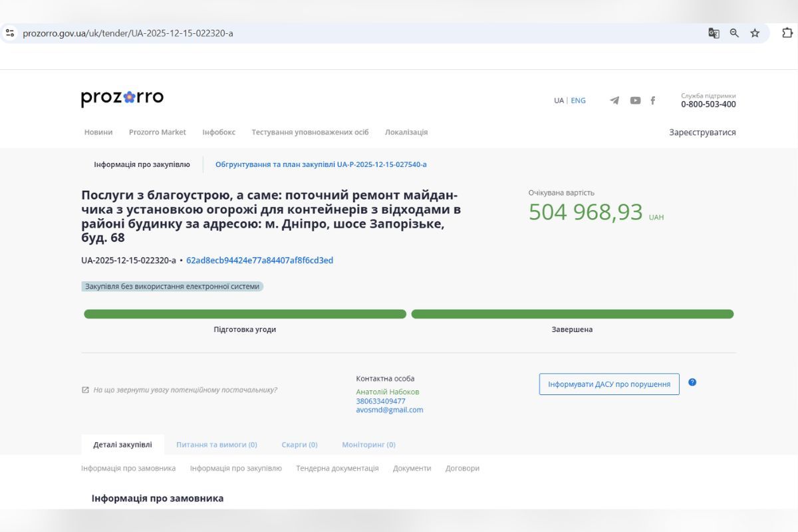Click Інформувати ДАСУ про порушення button

pos(608,384)
